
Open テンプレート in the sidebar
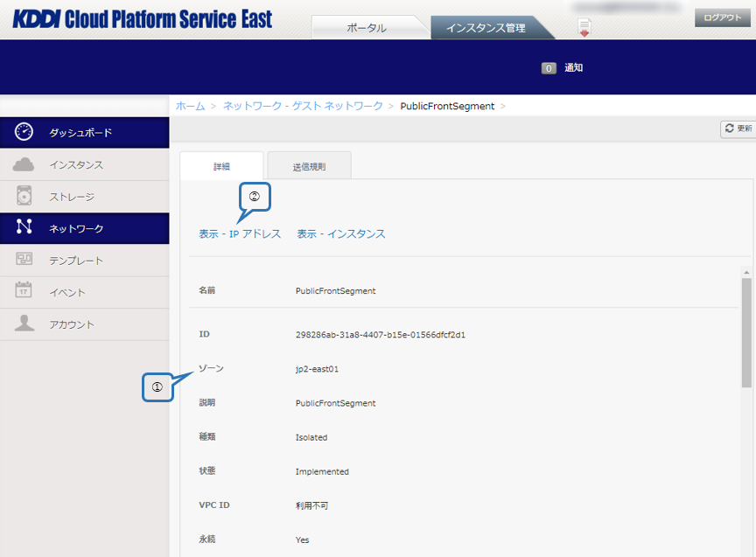tap(84, 261)
